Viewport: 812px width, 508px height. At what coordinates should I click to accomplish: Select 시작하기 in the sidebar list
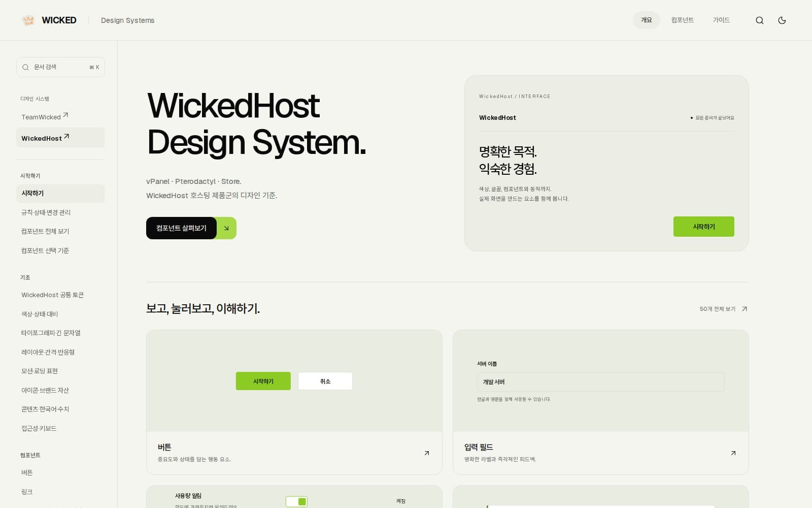tap(60, 194)
